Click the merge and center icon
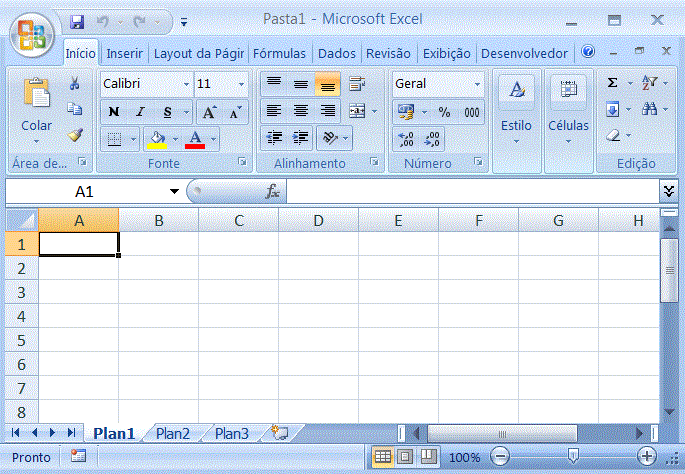 [357, 111]
